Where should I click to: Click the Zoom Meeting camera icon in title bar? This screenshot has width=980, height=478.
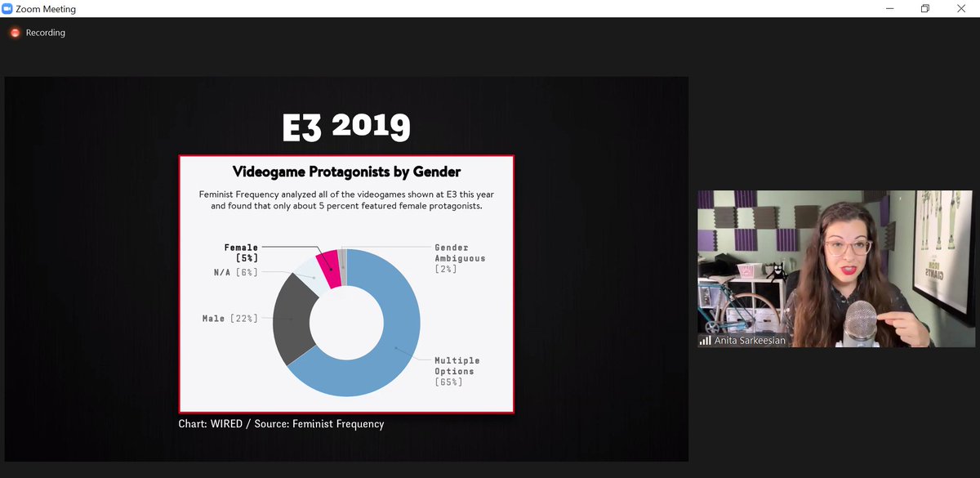(x=7, y=8)
